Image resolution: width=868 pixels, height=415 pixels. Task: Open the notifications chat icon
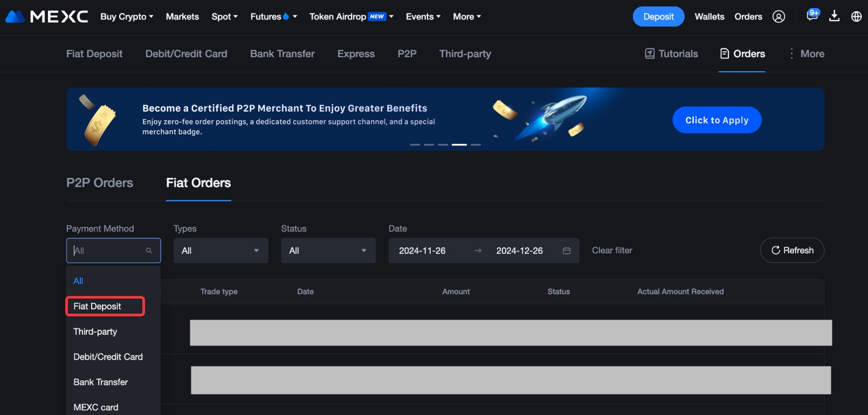812,15
